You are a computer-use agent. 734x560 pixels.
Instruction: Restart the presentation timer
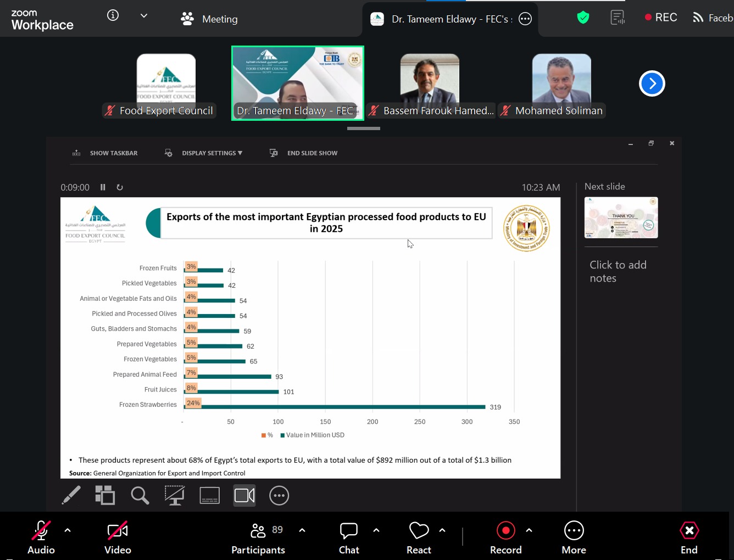[120, 187]
